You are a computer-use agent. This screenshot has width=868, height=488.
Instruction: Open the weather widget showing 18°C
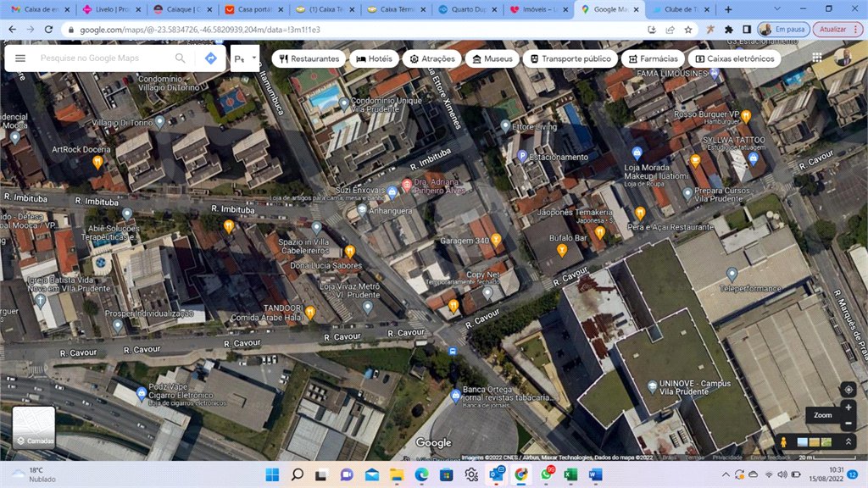click(x=36, y=474)
